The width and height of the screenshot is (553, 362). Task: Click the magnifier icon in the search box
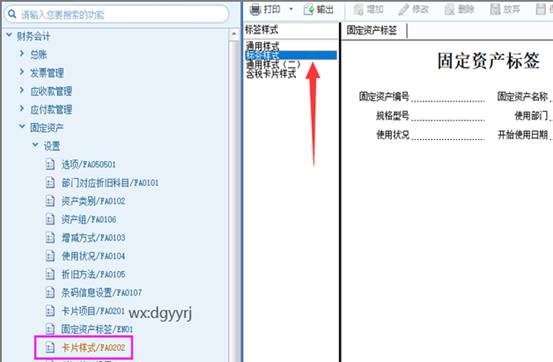click(12, 14)
